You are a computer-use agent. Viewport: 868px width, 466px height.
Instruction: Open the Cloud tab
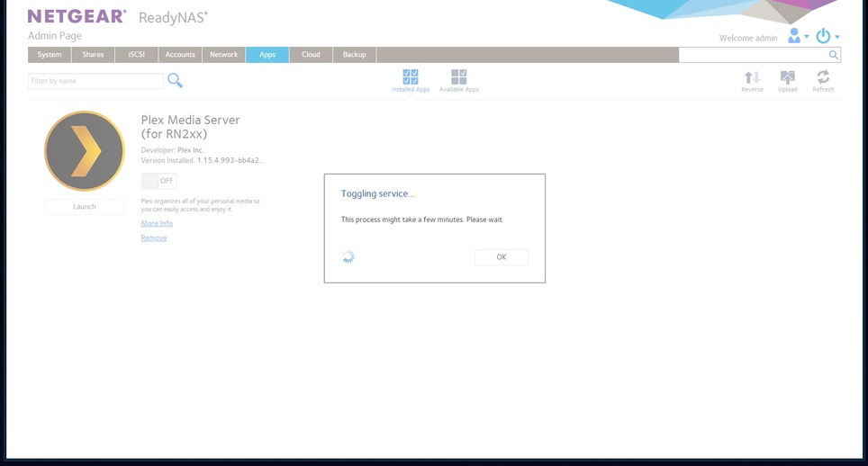311,55
